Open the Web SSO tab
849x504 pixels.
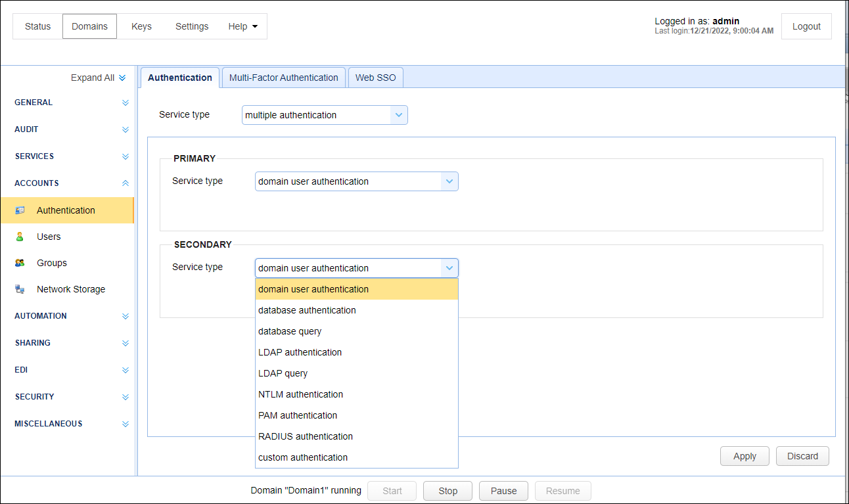click(x=376, y=78)
